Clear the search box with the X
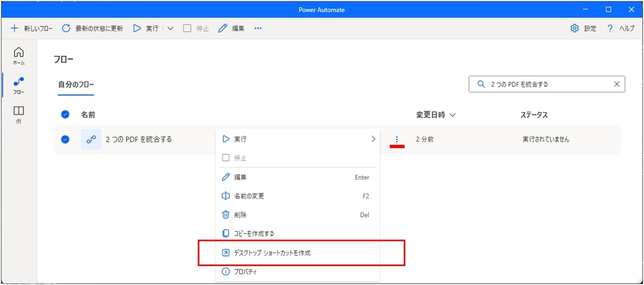 click(x=617, y=84)
